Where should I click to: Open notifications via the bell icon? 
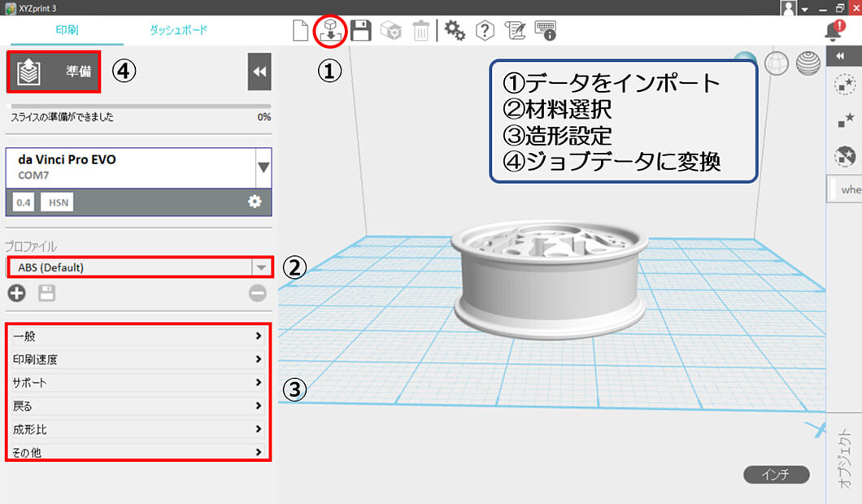834,31
